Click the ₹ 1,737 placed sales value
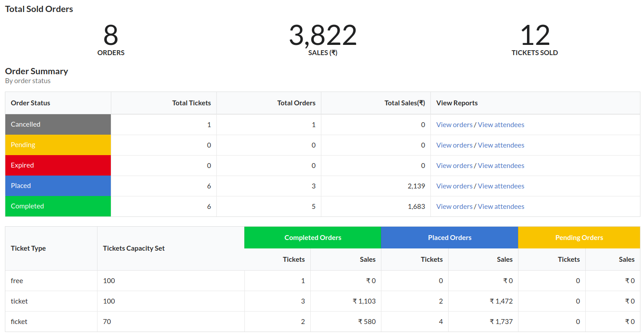644x336 pixels. 501,322
